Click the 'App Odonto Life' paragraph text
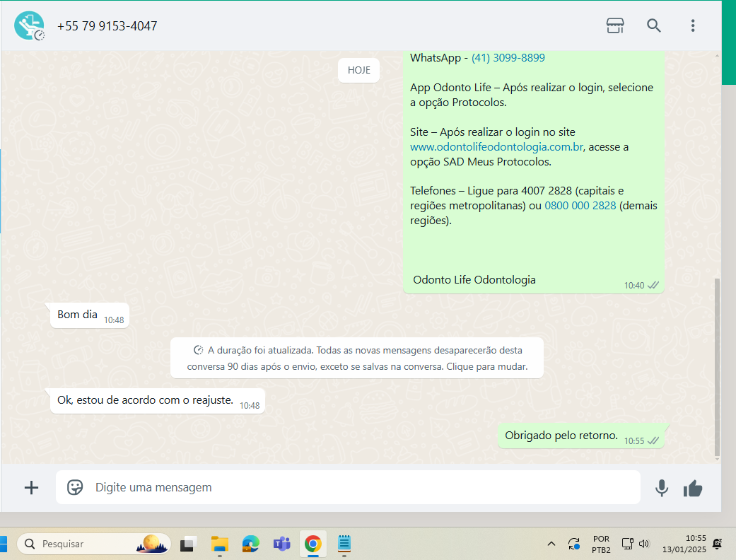736x560 pixels. (x=532, y=95)
